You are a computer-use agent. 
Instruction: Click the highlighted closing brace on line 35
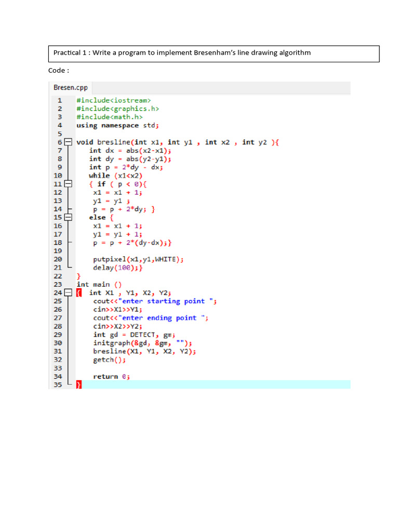(x=79, y=384)
